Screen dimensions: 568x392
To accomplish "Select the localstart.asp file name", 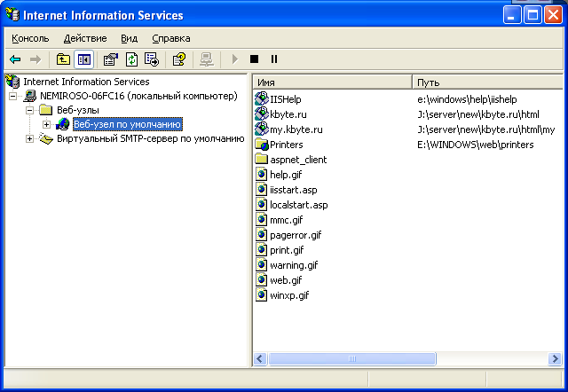I will click(299, 205).
